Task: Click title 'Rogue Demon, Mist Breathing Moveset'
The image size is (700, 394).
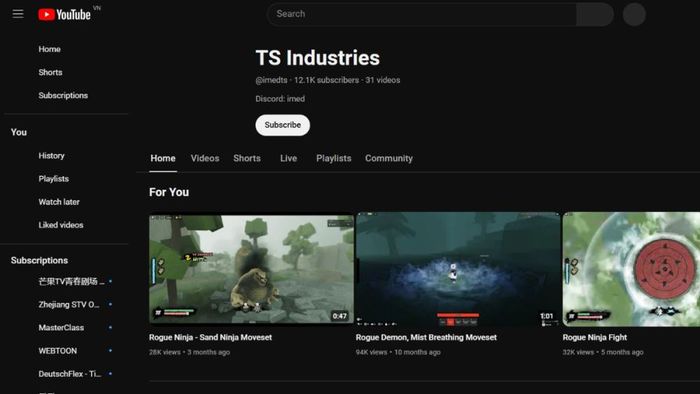Action: click(426, 338)
